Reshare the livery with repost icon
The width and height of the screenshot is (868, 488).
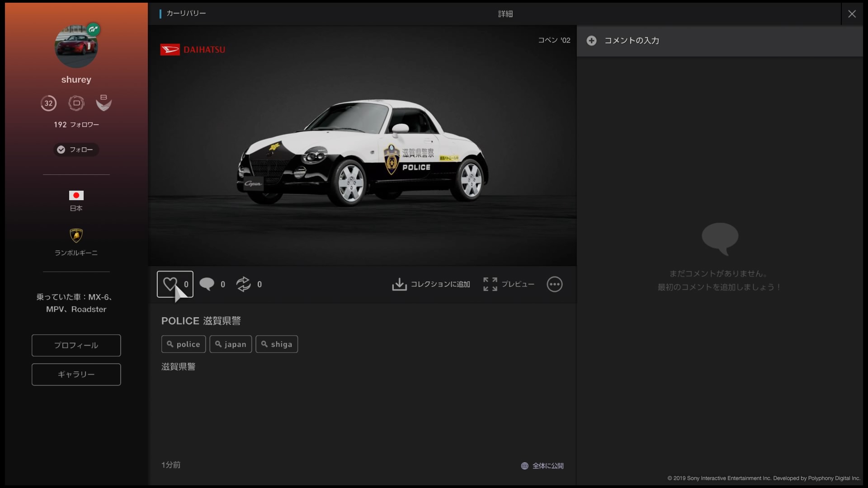coord(243,284)
